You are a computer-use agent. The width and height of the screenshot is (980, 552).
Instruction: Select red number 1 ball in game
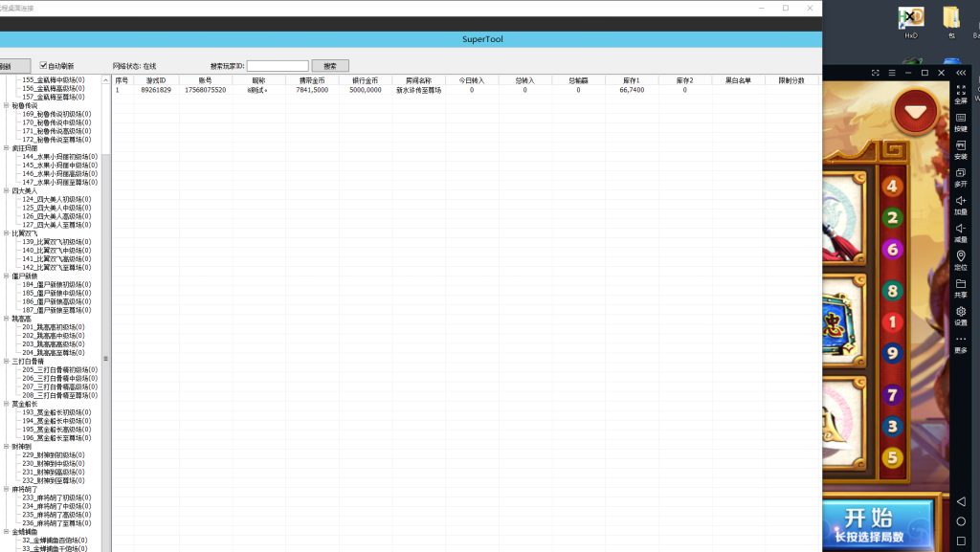tap(893, 321)
